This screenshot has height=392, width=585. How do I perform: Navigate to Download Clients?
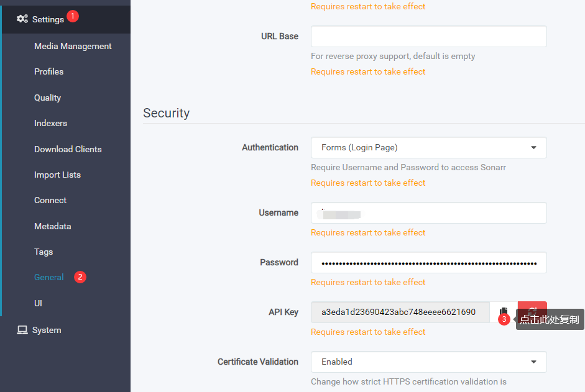click(68, 149)
